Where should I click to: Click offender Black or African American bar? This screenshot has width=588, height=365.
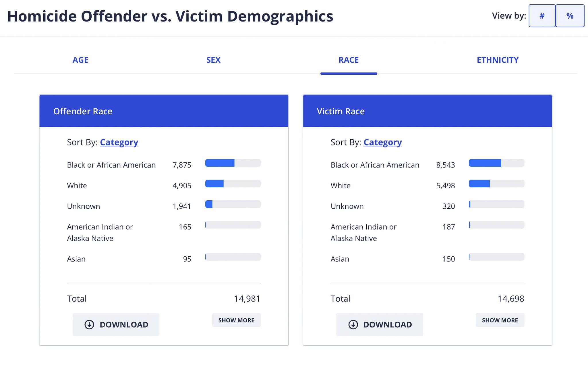[x=233, y=163]
